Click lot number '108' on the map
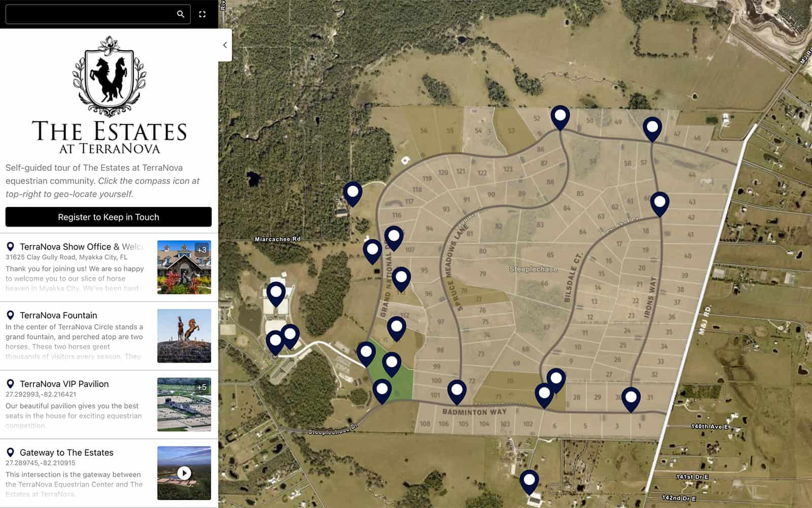The width and height of the screenshot is (812, 508). pos(425,424)
